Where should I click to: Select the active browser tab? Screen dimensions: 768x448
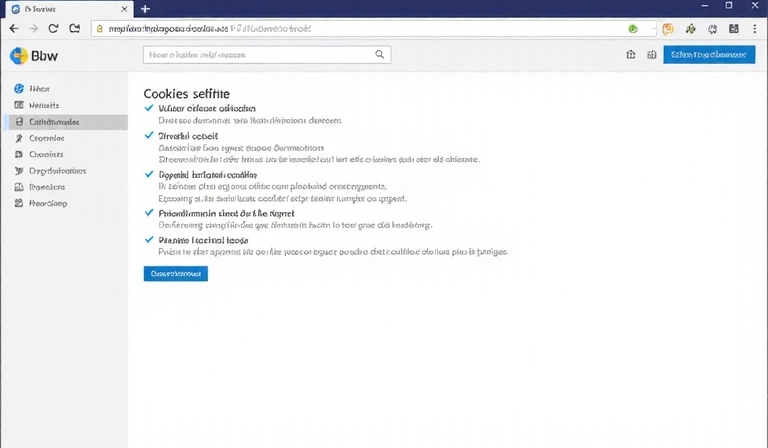click(70, 9)
